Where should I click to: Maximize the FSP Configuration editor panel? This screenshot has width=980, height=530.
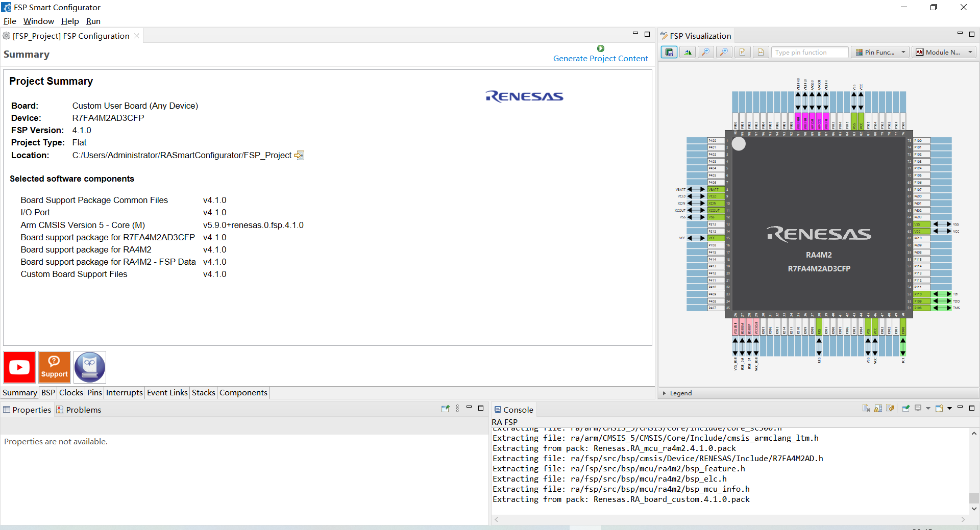[647, 34]
